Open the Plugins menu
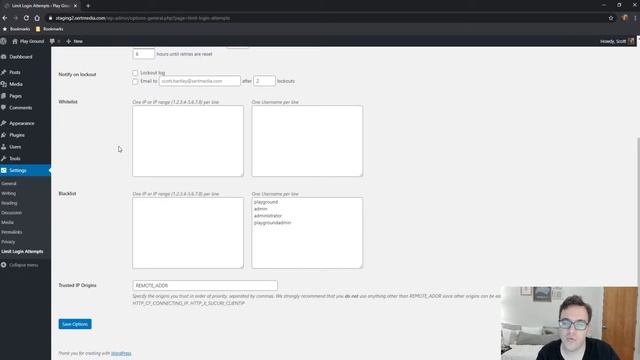This screenshot has width=640, height=360. pyautogui.click(x=25, y=135)
